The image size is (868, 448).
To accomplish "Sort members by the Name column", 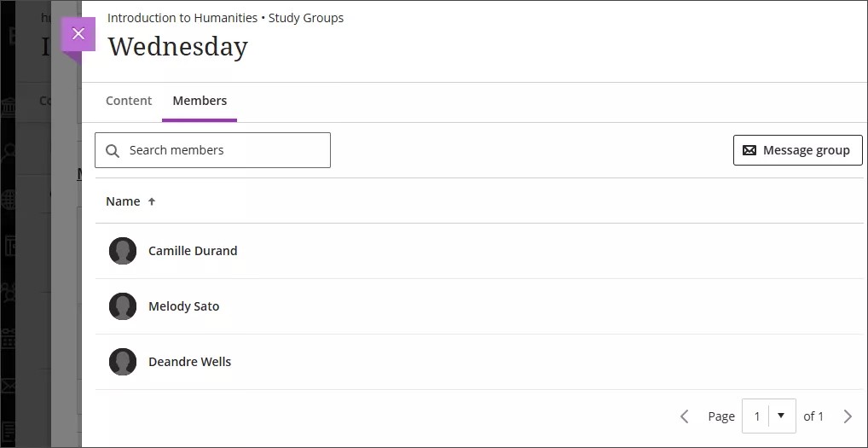I will click(x=123, y=201).
